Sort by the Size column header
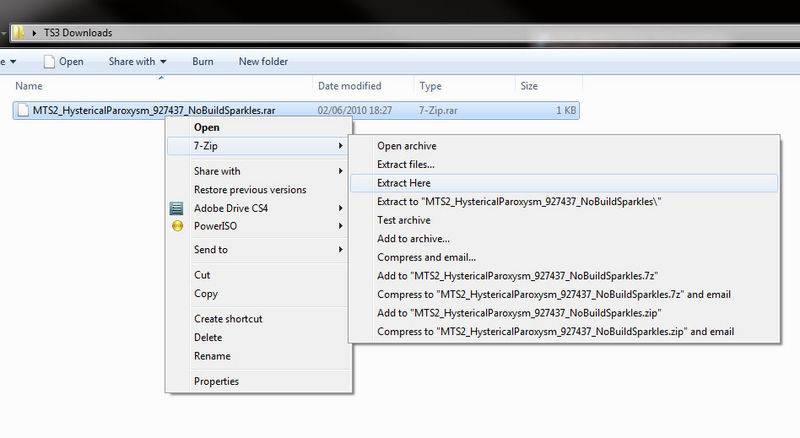 click(x=529, y=86)
